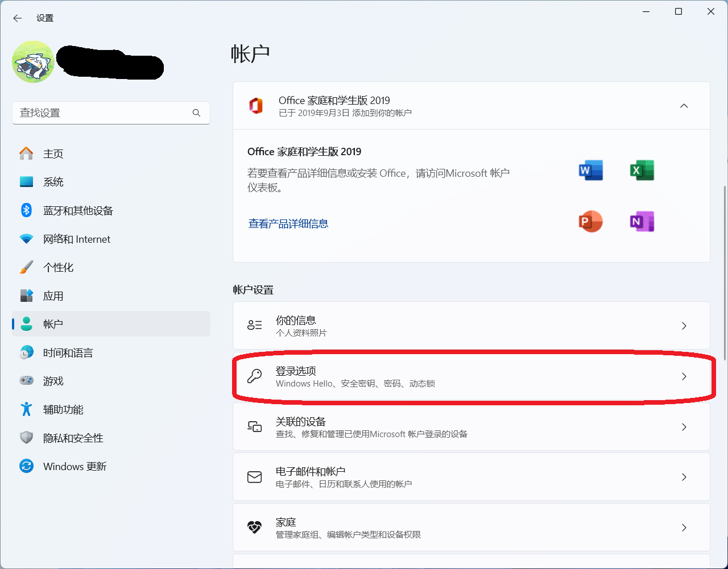
Task: Click the Windows Update sync icon
Action: point(26,466)
